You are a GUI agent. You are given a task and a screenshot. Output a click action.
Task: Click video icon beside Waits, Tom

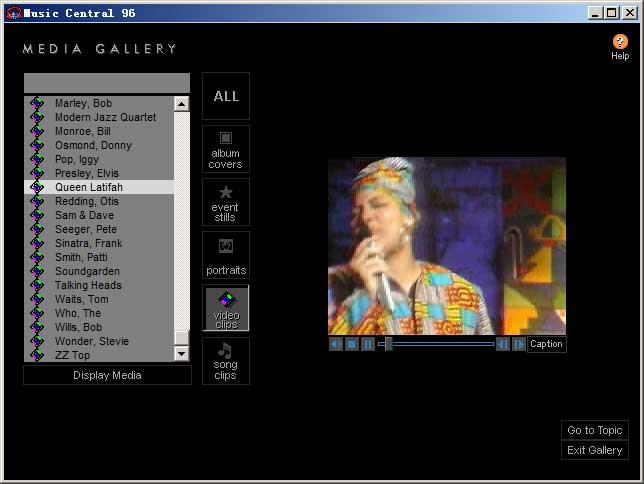[37, 299]
